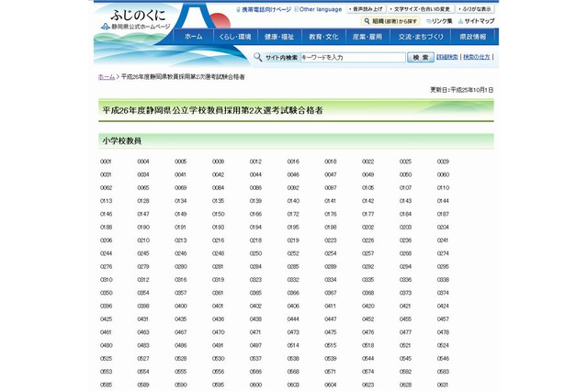
Task: Open the 健康・福祉 menu
Action: tap(279, 37)
